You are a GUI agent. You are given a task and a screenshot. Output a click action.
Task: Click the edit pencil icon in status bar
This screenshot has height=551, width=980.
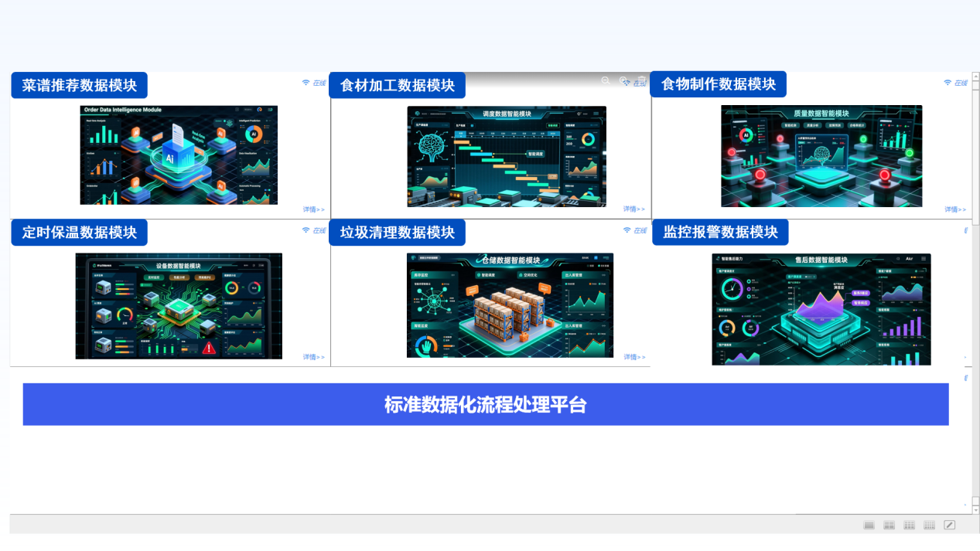[949, 525]
